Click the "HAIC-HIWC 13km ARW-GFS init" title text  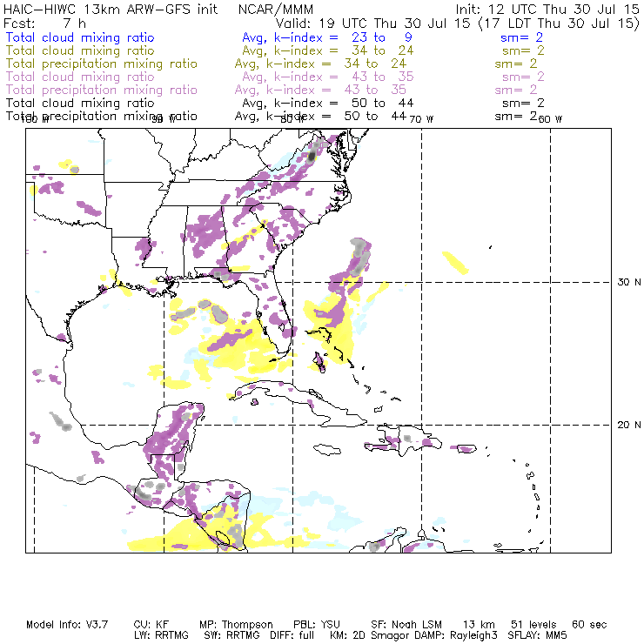[111, 9]
